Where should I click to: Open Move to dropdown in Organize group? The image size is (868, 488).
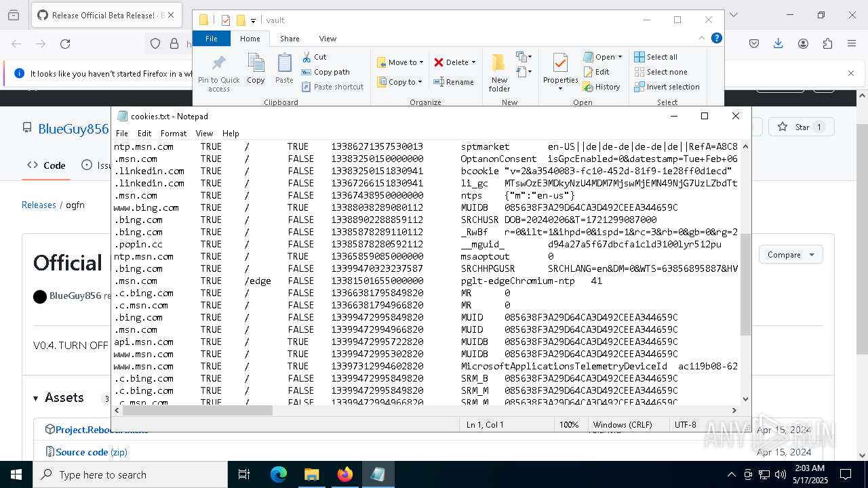[400, 62]
